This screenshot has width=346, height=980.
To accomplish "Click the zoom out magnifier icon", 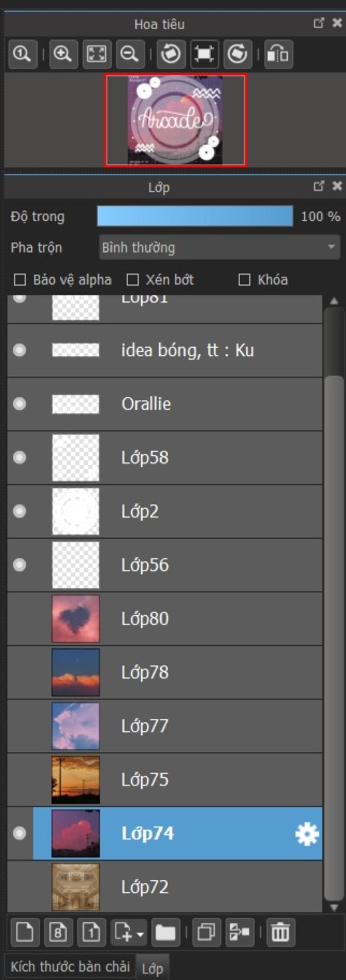I will click(x=129, y=54).
